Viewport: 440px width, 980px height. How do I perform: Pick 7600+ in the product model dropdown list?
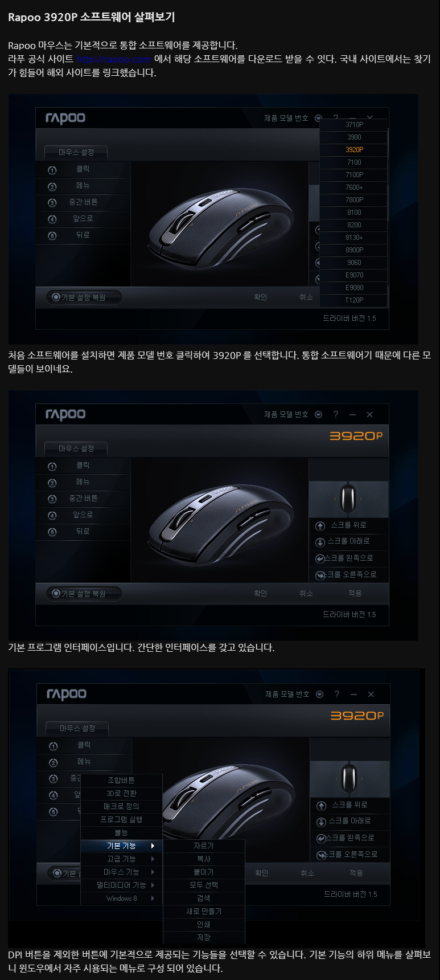354,187
